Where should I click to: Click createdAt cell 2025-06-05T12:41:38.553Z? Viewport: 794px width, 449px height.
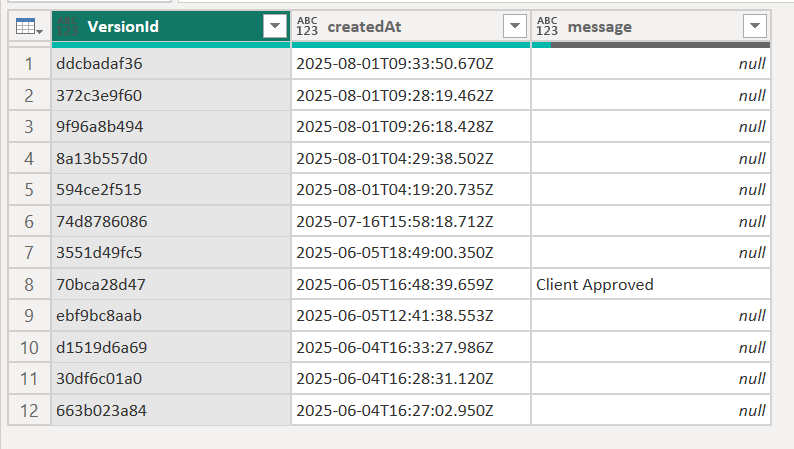point(411,316)
